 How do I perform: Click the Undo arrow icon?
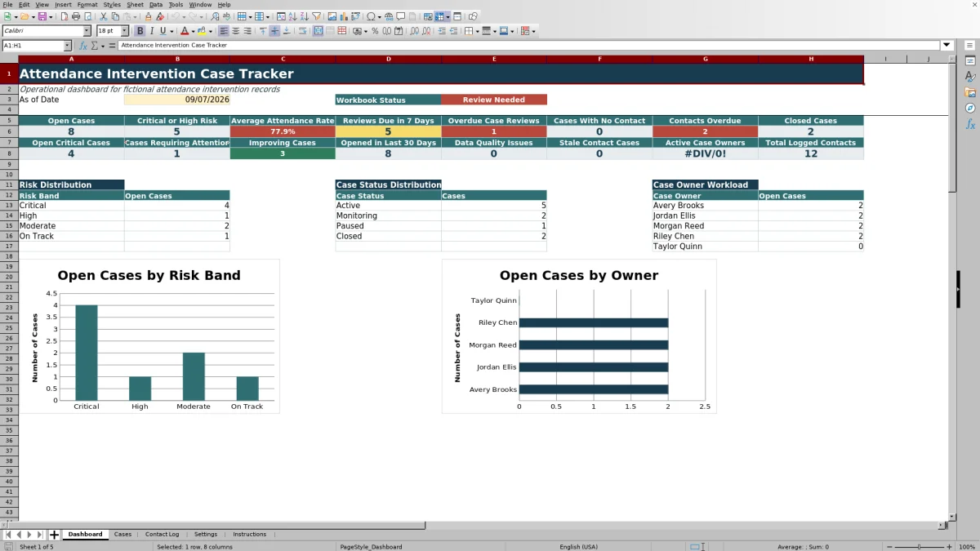tap(176, 16)
